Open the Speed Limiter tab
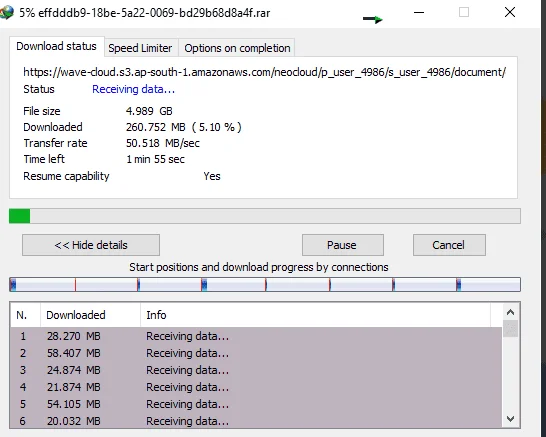The width and height of the screenshot is (546, 437). tap(140, 48)
